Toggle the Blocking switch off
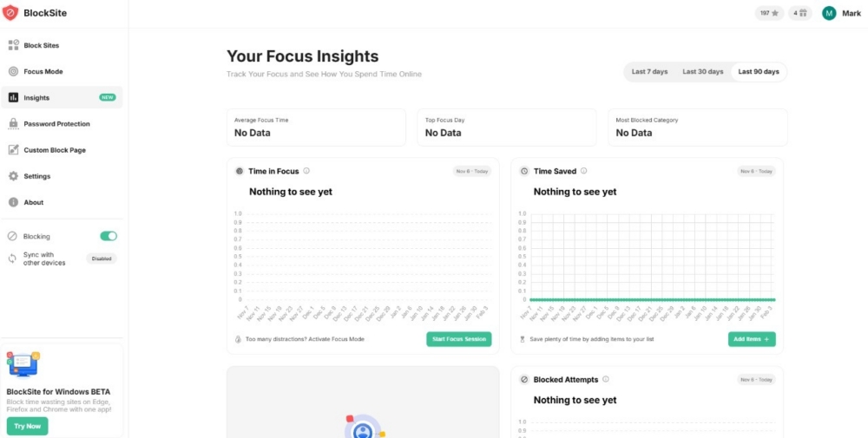This screenshot has width=868, height=438. 108,236
